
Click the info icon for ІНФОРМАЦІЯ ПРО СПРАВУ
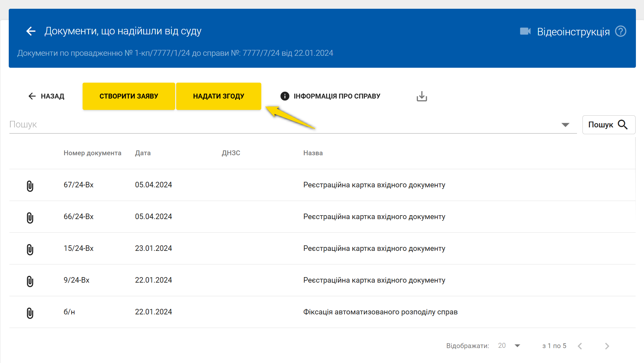coord(285,96)
